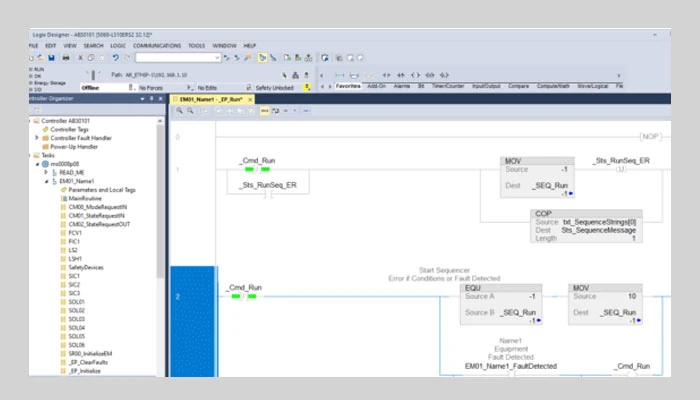The image size is (700, 400).
Task: Open the LOGIC menu
Action: (x=118, y=46)
